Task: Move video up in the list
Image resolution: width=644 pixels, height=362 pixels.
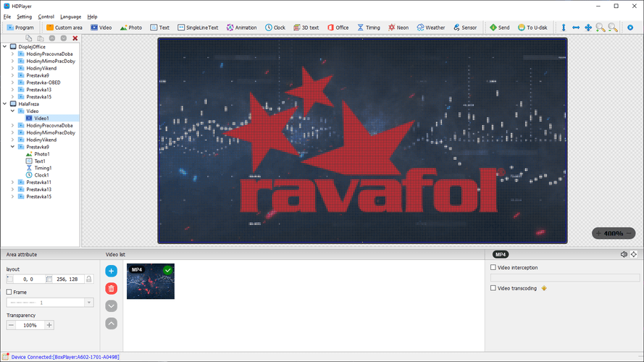Action: (x=111, y=324)
